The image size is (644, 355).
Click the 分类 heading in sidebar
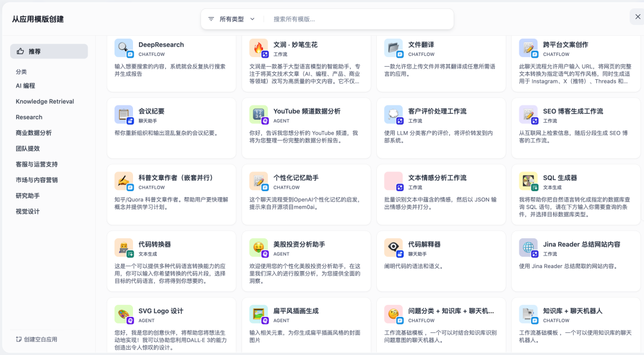pyautogui.click(x=21, y=72)
